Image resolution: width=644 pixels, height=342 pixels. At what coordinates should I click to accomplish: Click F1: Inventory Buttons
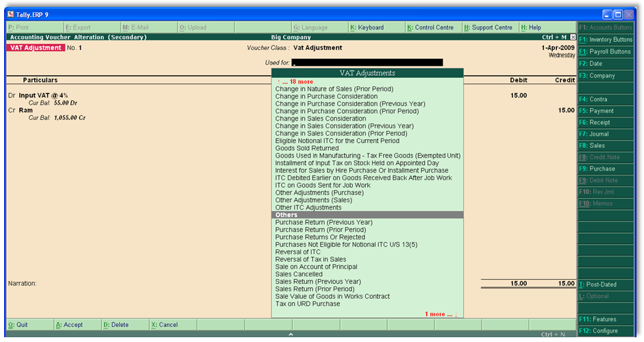pos(606,40)
